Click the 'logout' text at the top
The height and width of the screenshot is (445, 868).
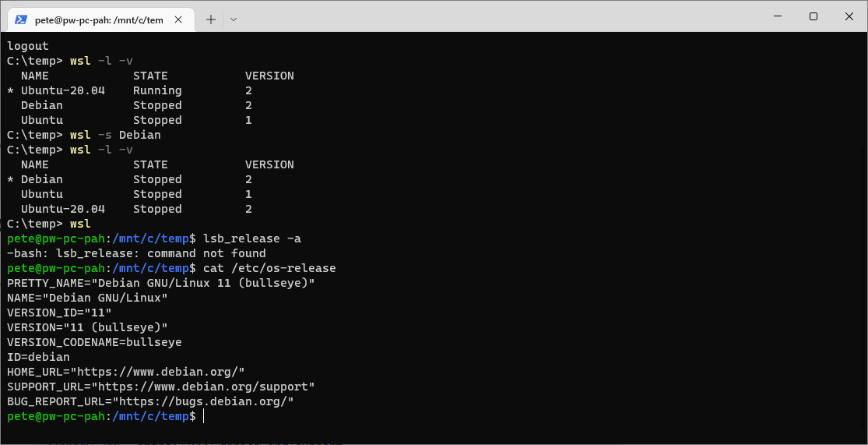(28, 46)
